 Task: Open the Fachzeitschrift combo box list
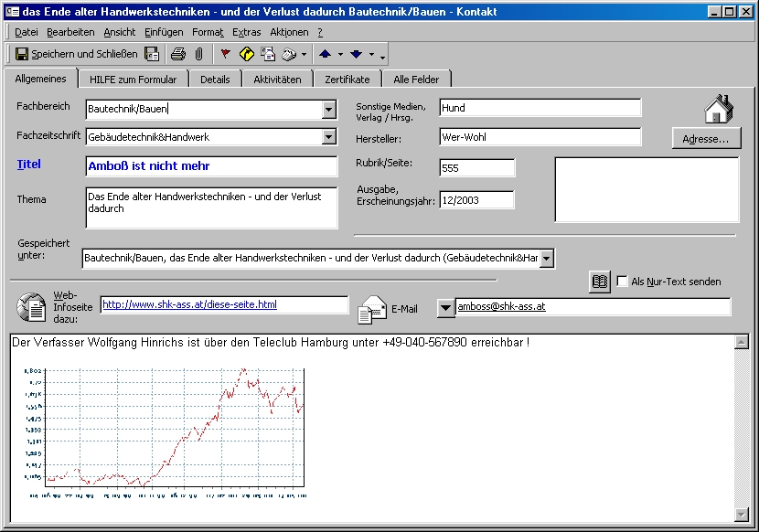coord(329,137)
